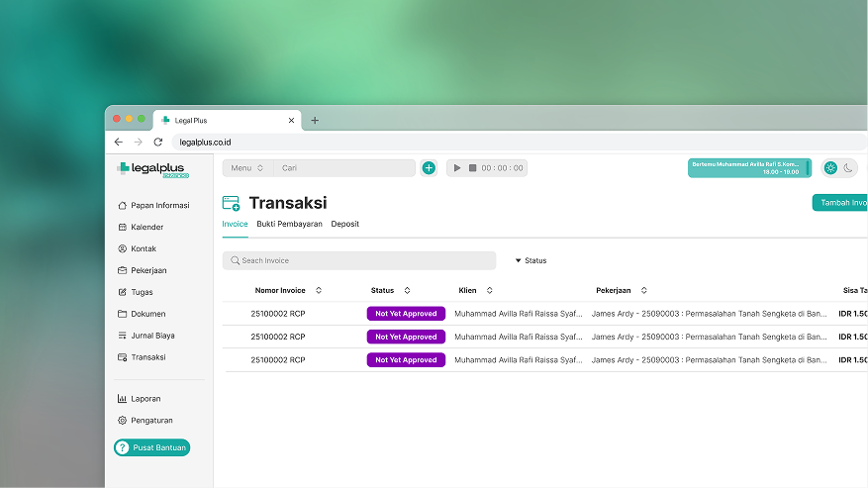The image size is (868, 488).
Task: Open Pusat Bantuan help center
Action: [152, 447]
